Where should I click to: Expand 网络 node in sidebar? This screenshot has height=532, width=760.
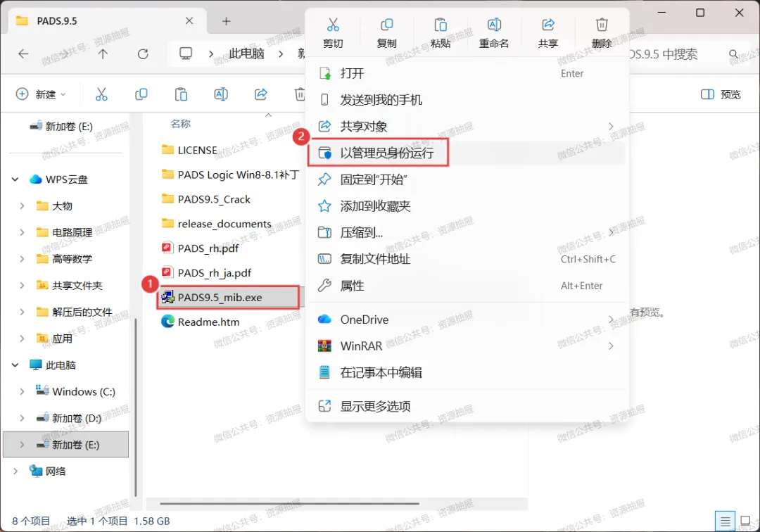15,471
